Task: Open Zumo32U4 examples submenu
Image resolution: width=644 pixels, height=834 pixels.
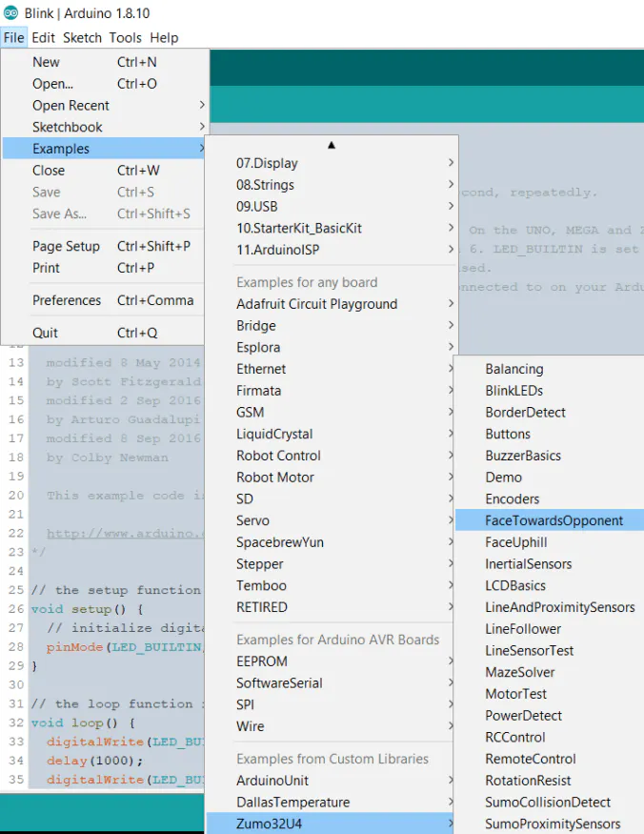Action: pos(331,824)
